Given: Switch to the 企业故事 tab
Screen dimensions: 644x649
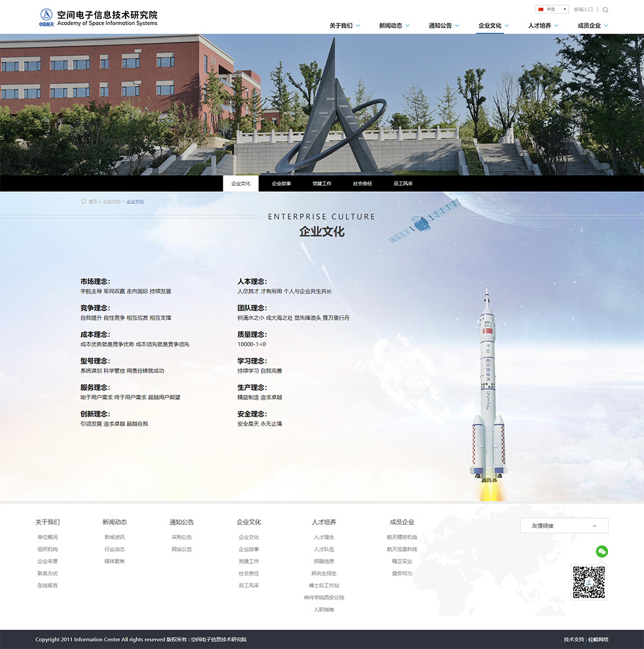Looking at the screenshot, I should 281,183.
